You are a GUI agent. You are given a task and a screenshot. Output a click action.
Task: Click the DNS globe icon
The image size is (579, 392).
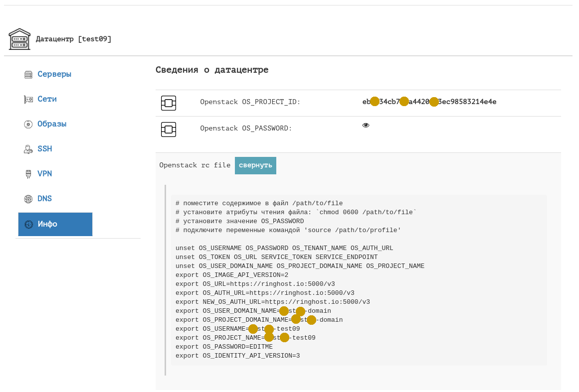(28, 199)
